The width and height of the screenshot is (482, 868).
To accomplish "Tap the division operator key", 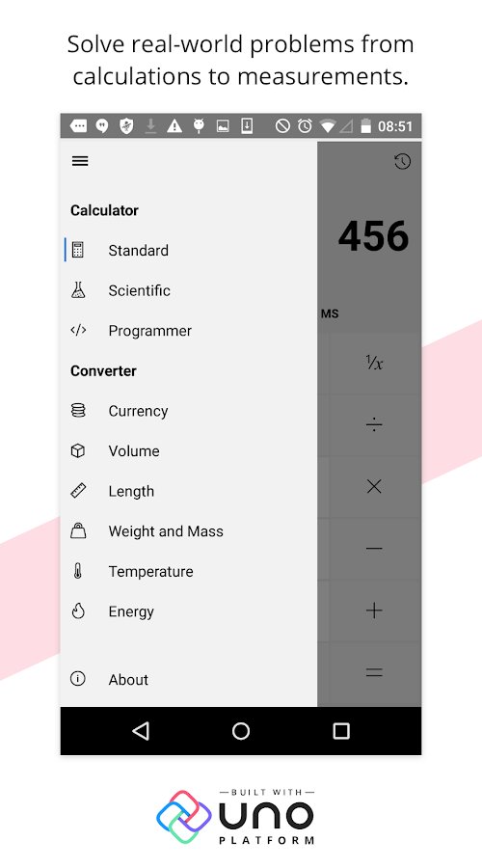I will click(x=375, y=425).
